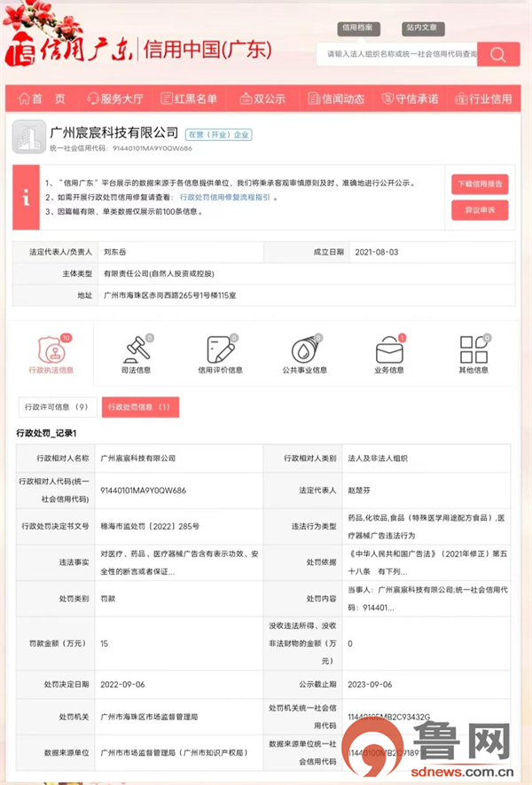Focus the organization name search field
The width and height of the screenshot is (532, 785).
397,54
